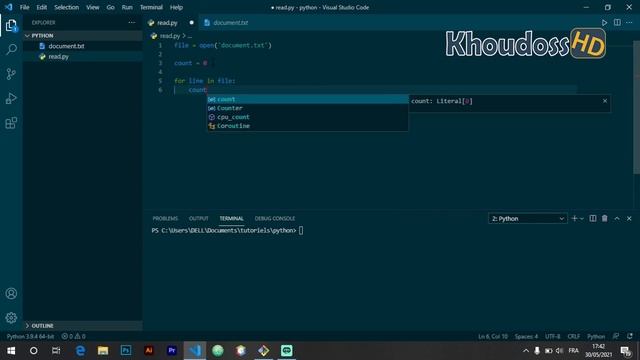Open the Run and Debug view
This screenshot has height=360, width=640.
pyautogui.click(x=11, y=98)
